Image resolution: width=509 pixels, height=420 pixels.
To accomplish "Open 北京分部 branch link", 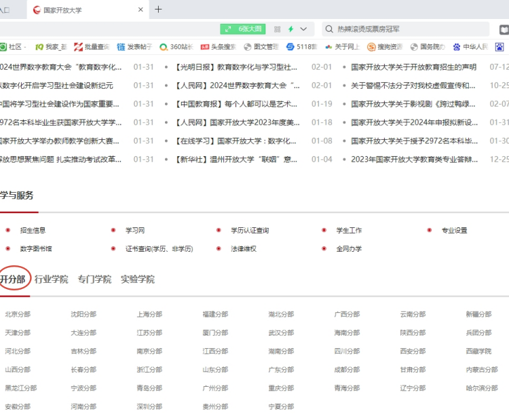I will 18,314.
